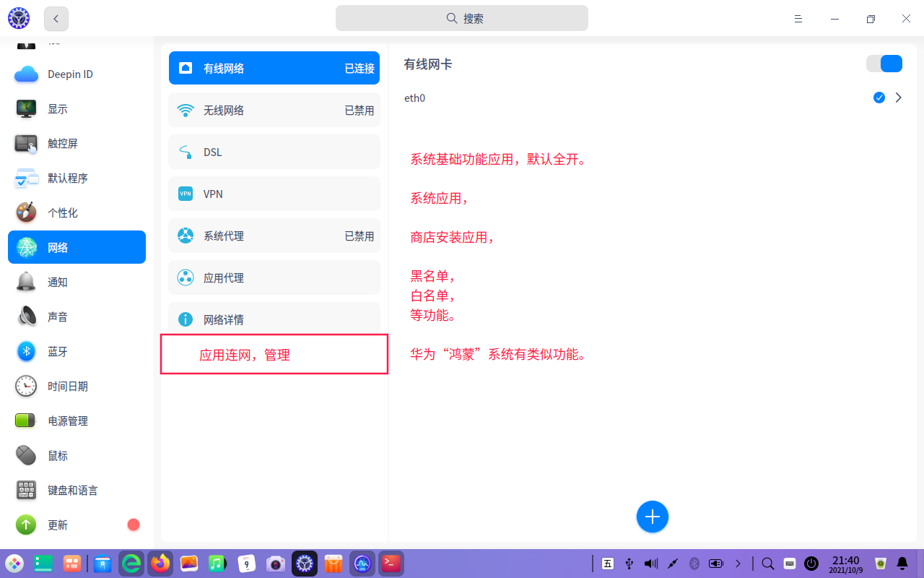The height and width of the screenshot is (578, 924).
Task: Click the blue add connection button
Action: 653,517
